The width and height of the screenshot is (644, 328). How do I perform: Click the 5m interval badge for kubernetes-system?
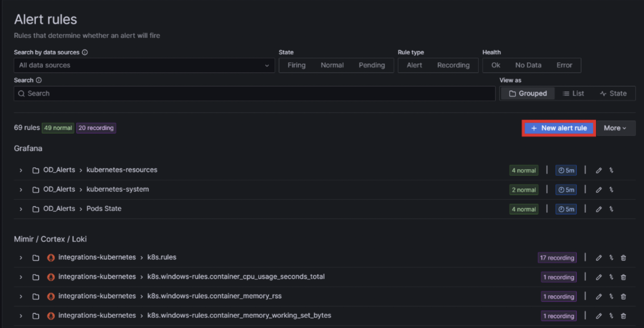coord(566,190)
